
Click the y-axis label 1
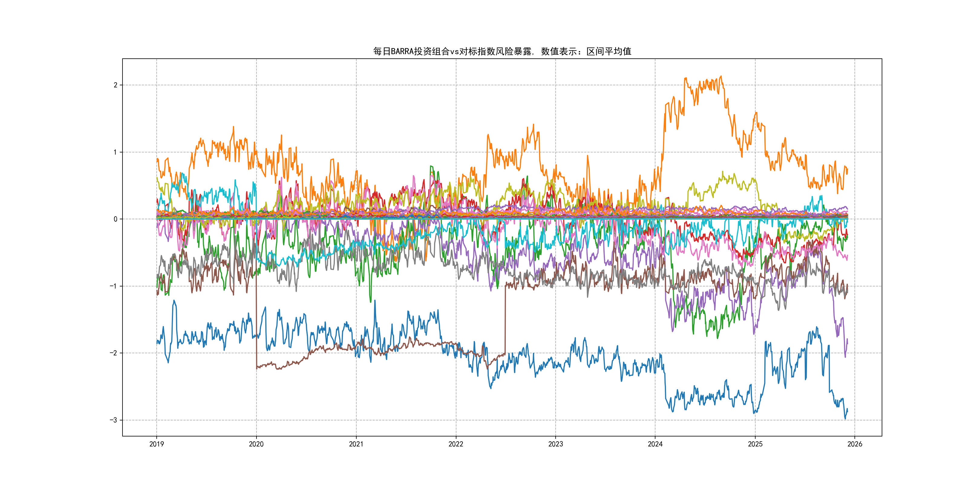click(115, 152)
